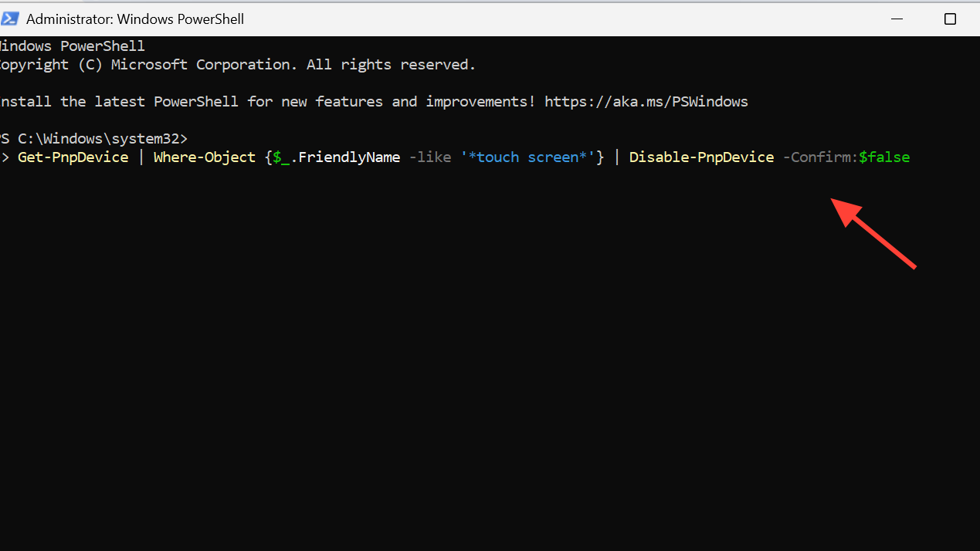Image resolution: width=980 pixels, height=551 pixels.
Task: Click the Where-Object cmdlet in command
Action: click(x=204, y=157)
